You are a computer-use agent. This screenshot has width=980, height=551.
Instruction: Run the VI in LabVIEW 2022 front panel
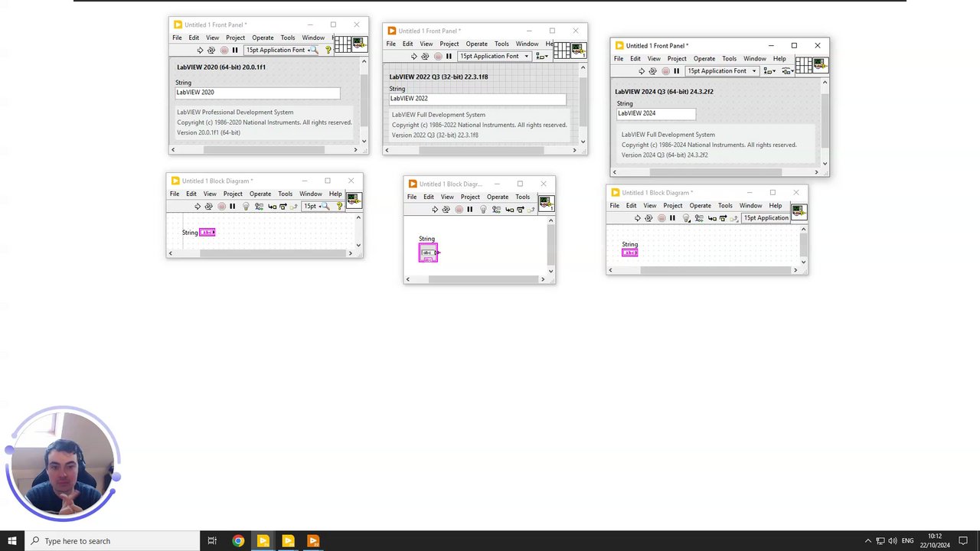coord(413,57)
